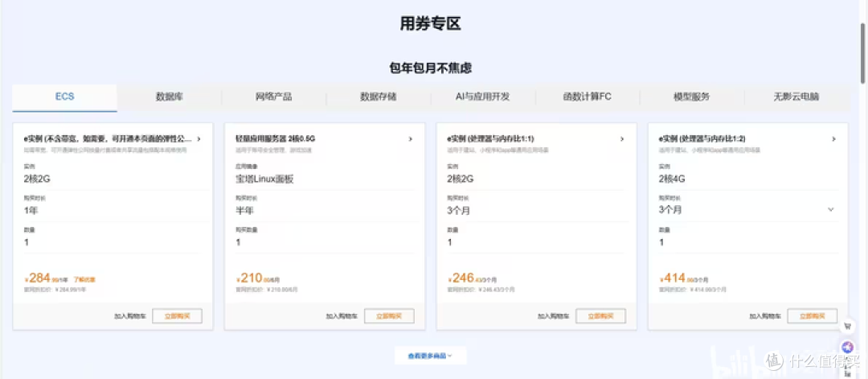Click the 包年包月不焦虑 section heading

click(431, 68)
